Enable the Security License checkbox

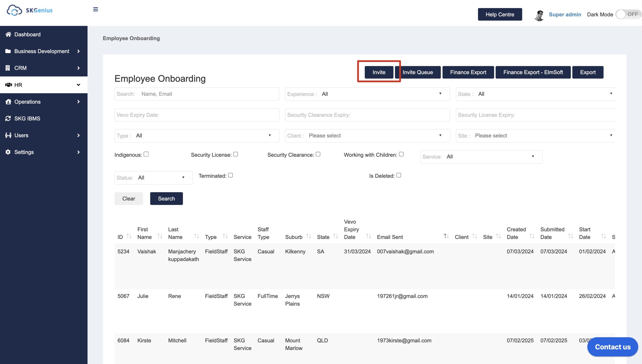pos(235,154)
